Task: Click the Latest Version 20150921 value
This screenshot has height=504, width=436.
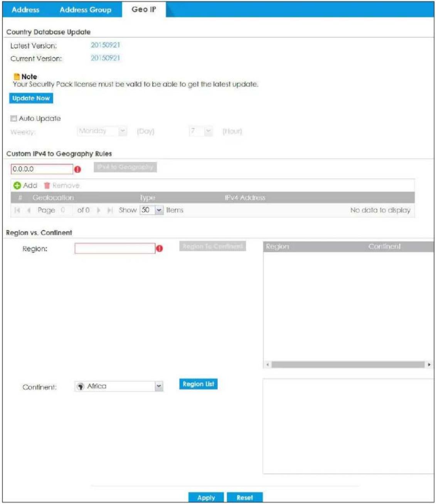Action: (x=105, y=45)
